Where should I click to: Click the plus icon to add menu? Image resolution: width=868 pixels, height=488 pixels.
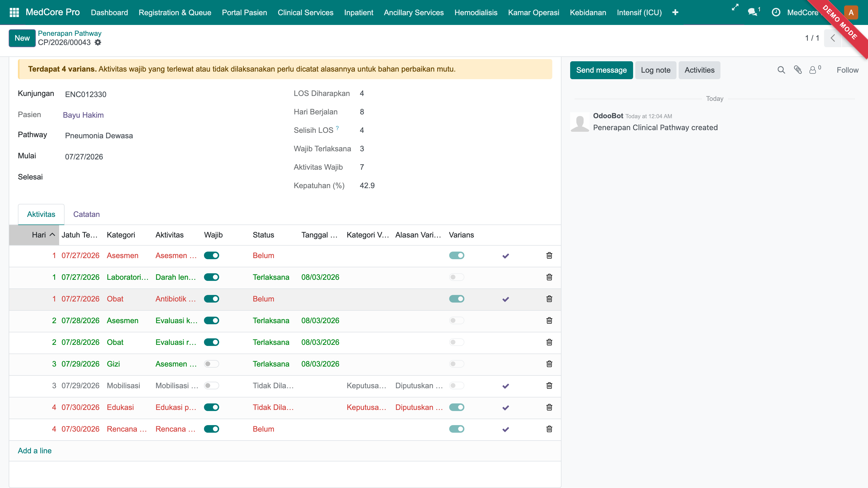675,12
